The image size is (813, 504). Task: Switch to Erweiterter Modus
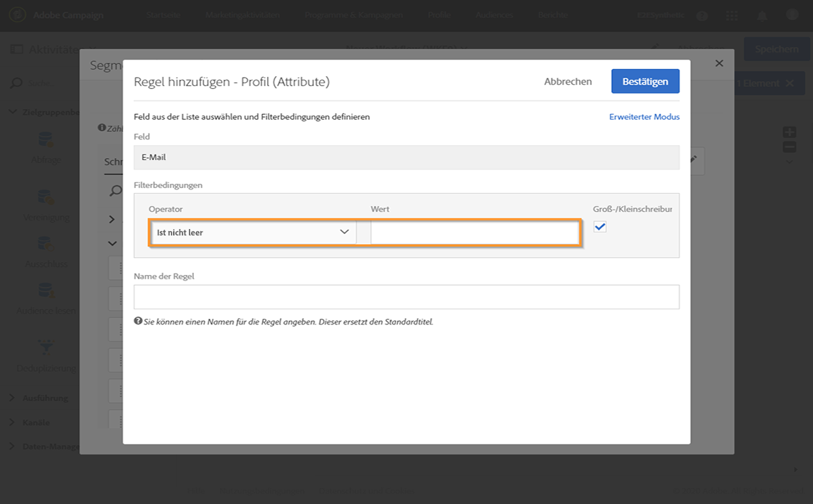(644, 116)
